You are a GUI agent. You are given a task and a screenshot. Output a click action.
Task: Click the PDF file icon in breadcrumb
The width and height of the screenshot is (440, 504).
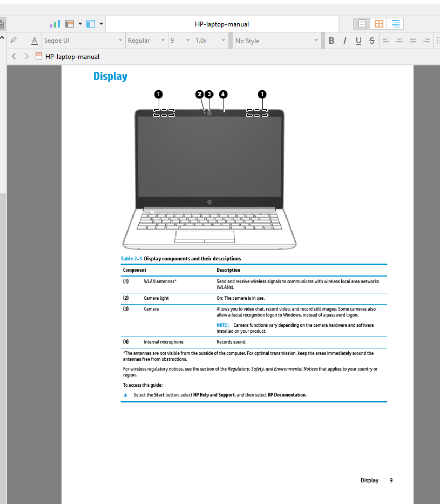click(x=38, y=56)
